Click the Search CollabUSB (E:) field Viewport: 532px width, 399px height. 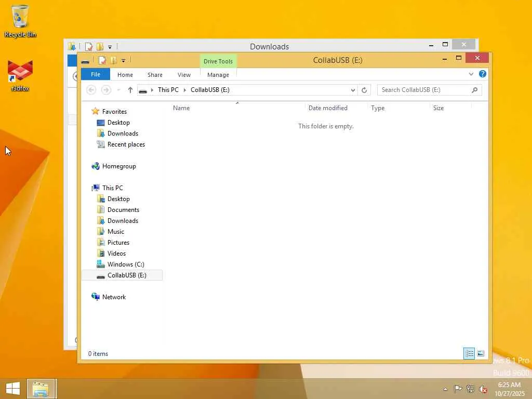[429, 90]
